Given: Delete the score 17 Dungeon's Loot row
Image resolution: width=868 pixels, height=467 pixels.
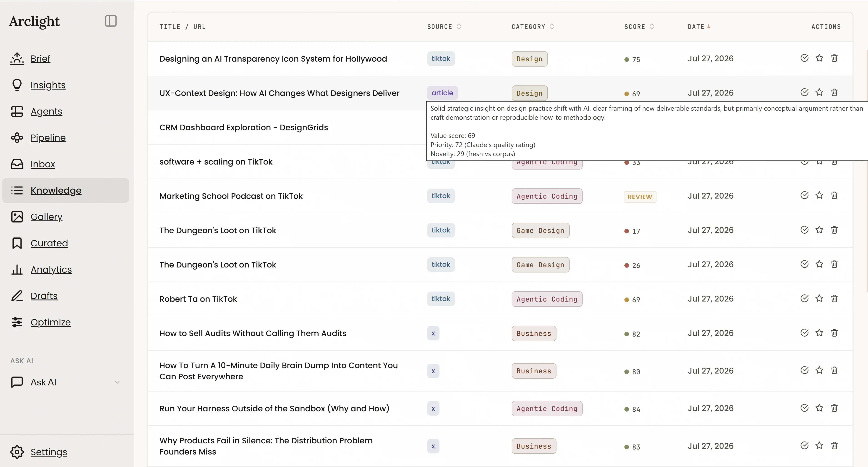Looking at the screenshot, I should tap(834, 230).
